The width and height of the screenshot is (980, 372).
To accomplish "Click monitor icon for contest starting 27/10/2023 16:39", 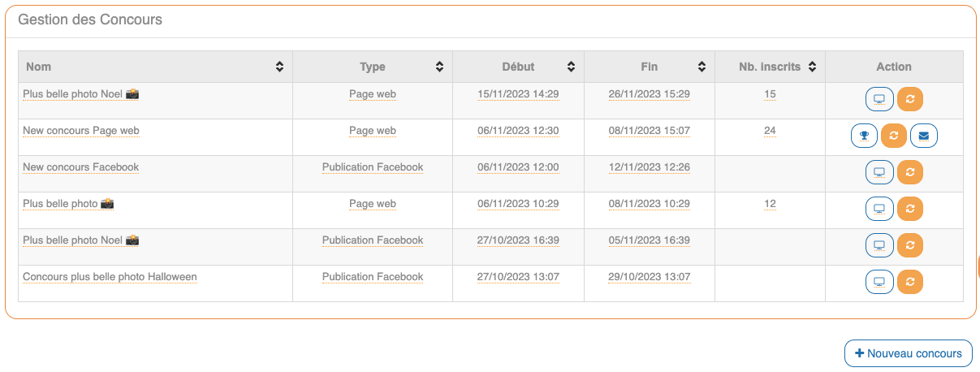I will coord(879,245).
